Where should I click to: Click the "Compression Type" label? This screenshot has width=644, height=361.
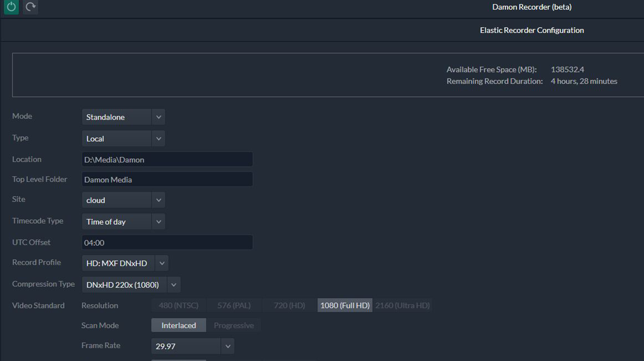43,284
